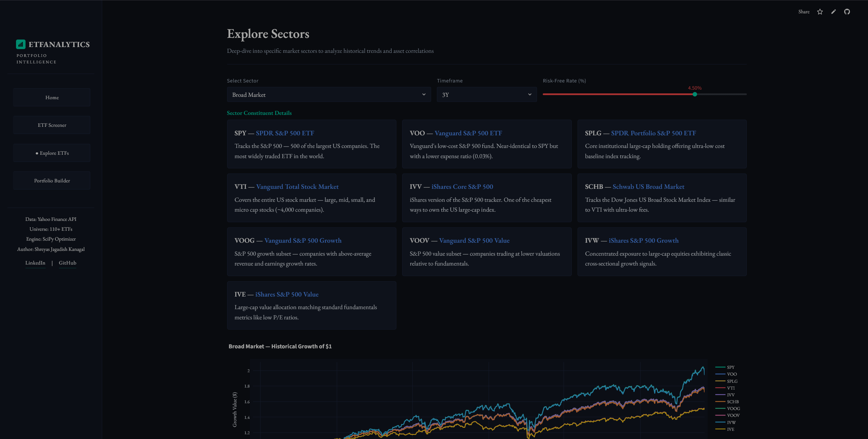Open the Vanguard S&P 500 Value link
Image resolution: width=868 pixels, height=439 pixels.
474,241
